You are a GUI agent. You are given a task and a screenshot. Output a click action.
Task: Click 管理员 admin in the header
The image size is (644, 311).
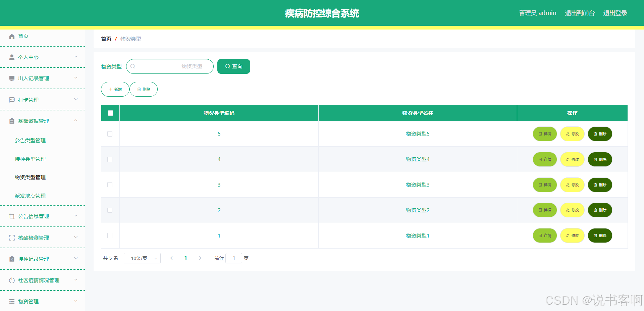pos(537,13)
